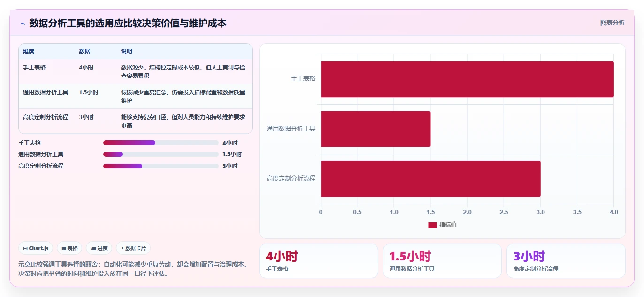The width and height of the screenshot is (644, 297).
Task: Click the 手工表格 progress bar
Action: [x=161, y=143]
